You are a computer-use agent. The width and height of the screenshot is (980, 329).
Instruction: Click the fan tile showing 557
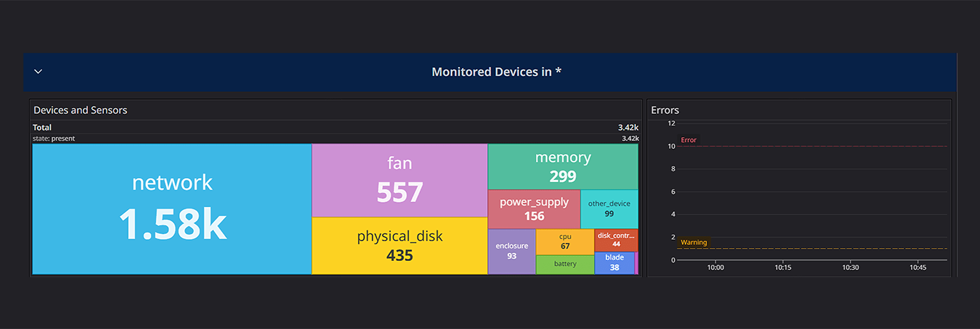(x=399, y=180)
